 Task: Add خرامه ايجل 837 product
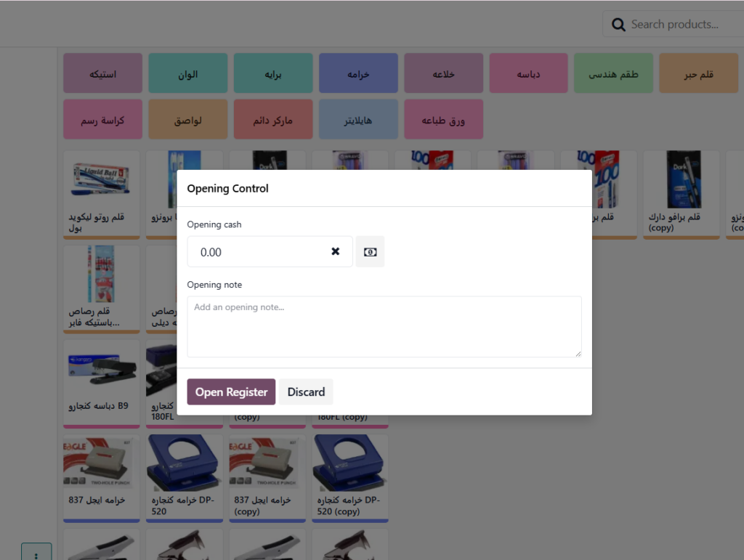[102, 479]
